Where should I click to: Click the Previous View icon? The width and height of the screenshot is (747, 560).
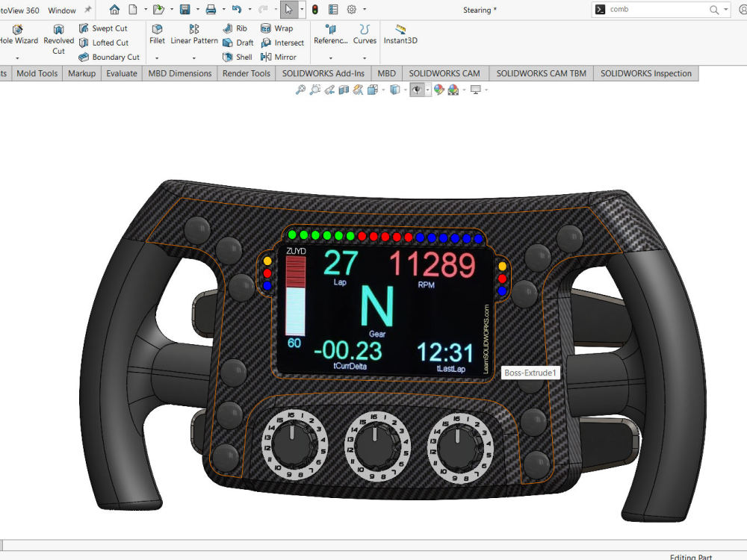click(329, 90)
